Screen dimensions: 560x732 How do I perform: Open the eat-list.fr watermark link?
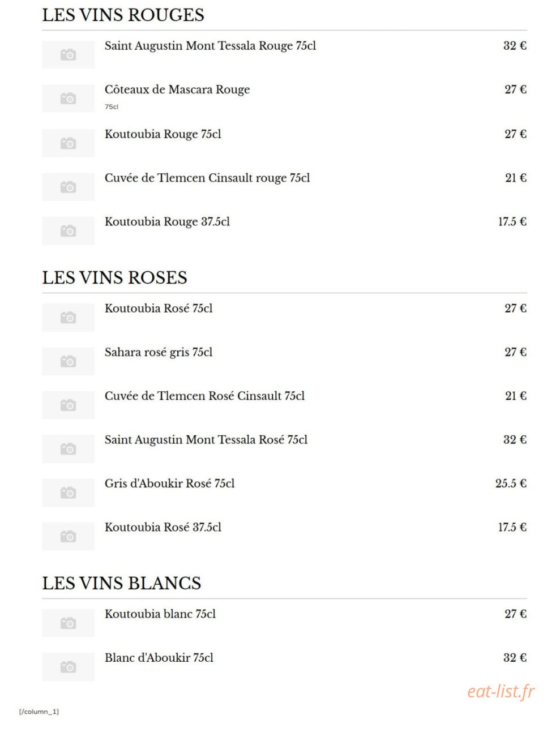(x=501, y=691)
